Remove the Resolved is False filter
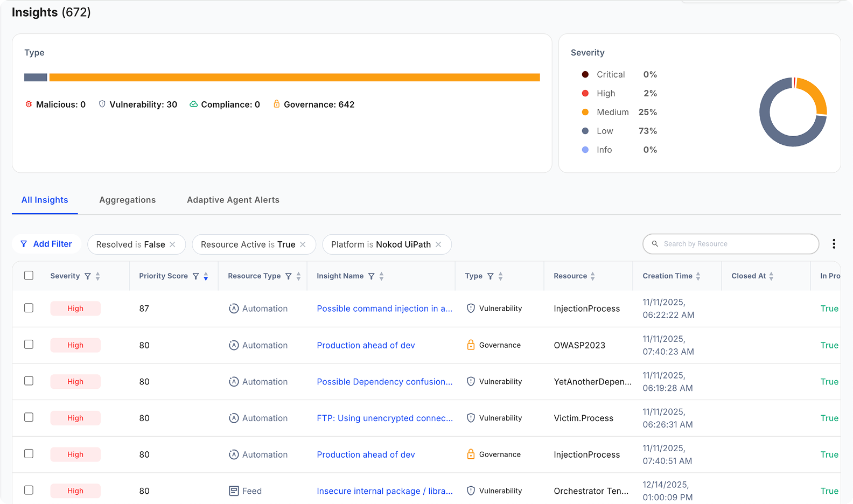The height and width of the screenshot is (504, 853). point(172,244)
